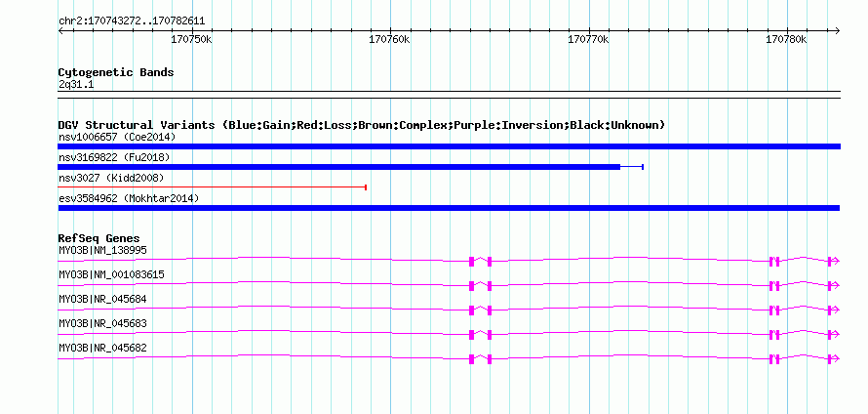The height and width of the screenshot is (414, 868).
Task: Click the last exon arrow of NM_138995
Action: pyautogui.click(x=834, y=262)
